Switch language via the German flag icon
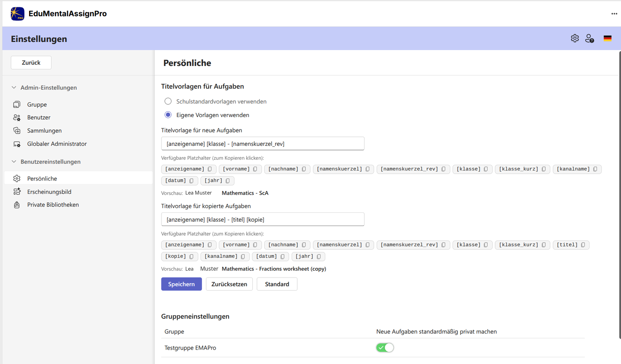Image resolution: width=621 pixels, height=364 pixels. coord(607,38)
